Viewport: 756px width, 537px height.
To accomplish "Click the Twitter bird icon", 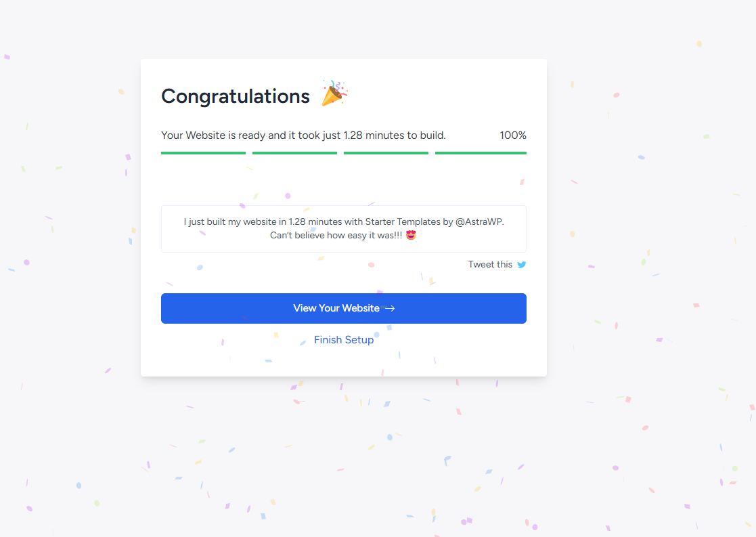I will pos(522,265).
